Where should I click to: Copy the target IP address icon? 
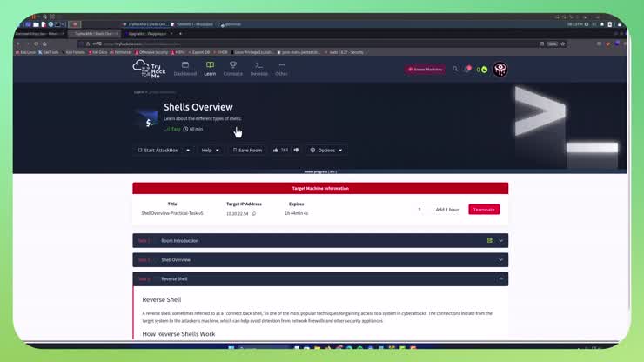coord(254,213)
